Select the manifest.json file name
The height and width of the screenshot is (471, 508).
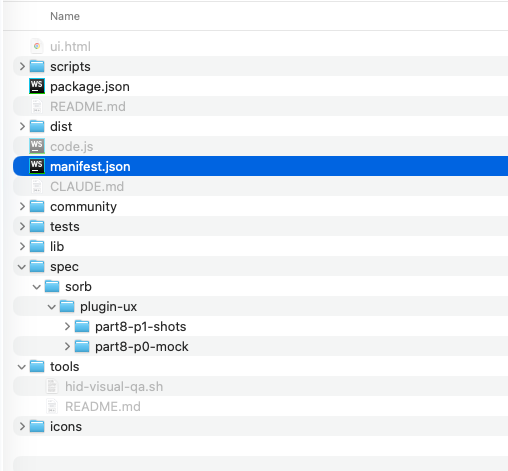(x=90, y=167)
